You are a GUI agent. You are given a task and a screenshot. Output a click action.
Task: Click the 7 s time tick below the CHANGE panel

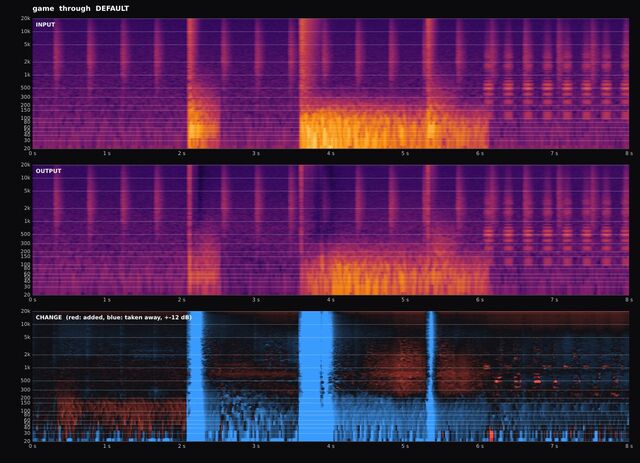click(x=554, y=446)
